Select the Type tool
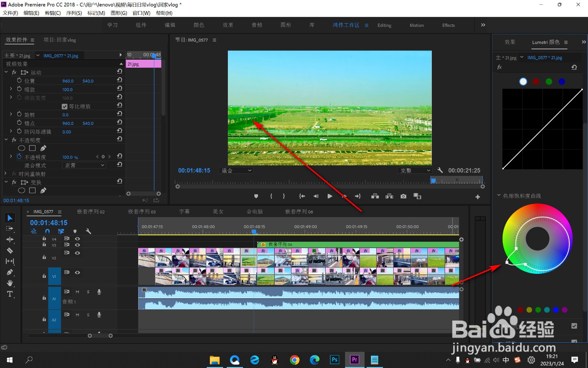The width and height of the screenshot is (588, 368). (10, 294)
